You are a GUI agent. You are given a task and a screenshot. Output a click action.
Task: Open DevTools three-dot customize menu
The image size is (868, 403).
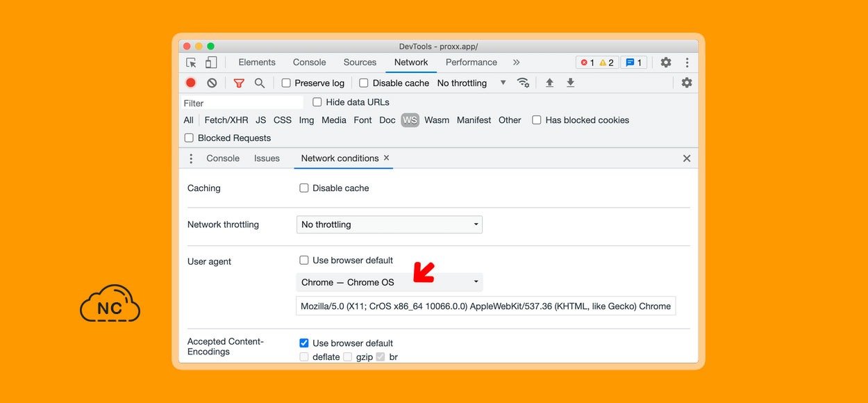pyautogui.click(x=687, y=63)
